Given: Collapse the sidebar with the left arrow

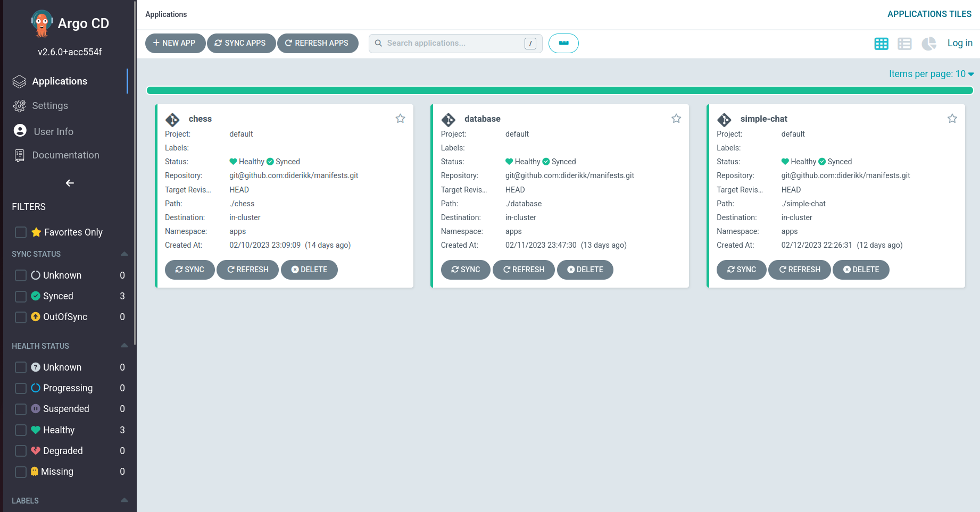Looking at the screenshot, I should (x=70, y=183).
